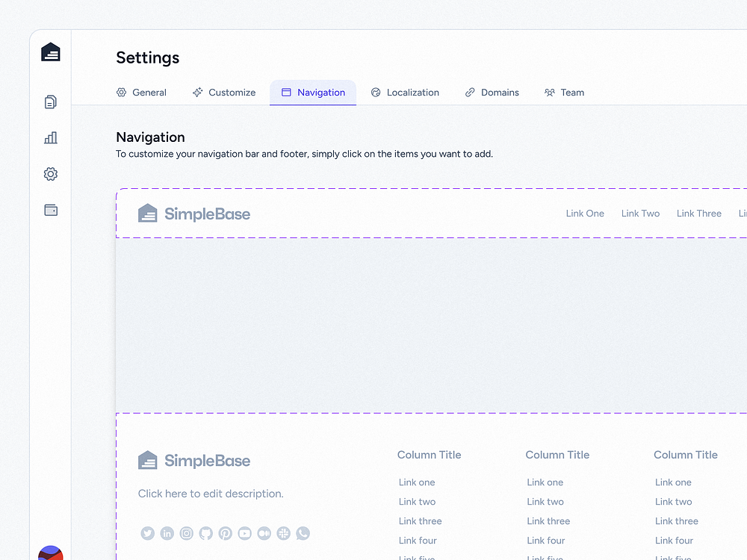Select the LinkedIn icon in the footer preview
Image resolution: width=747 pixels, height=560 pixels.
point(167,533)
